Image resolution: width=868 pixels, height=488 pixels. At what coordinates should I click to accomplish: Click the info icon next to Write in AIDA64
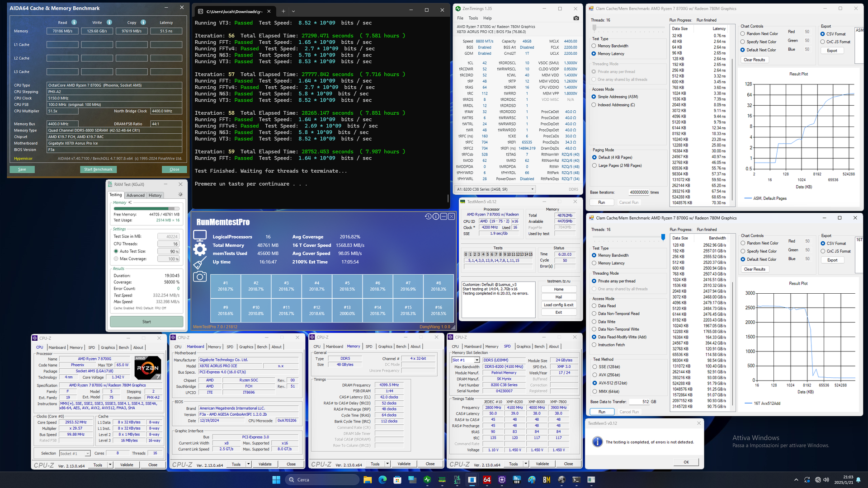coord(109,22)
